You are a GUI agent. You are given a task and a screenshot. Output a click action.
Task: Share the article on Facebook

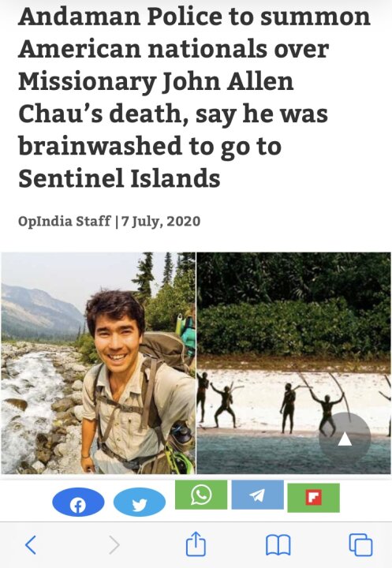pyautogui.click(x=78, y=502)
